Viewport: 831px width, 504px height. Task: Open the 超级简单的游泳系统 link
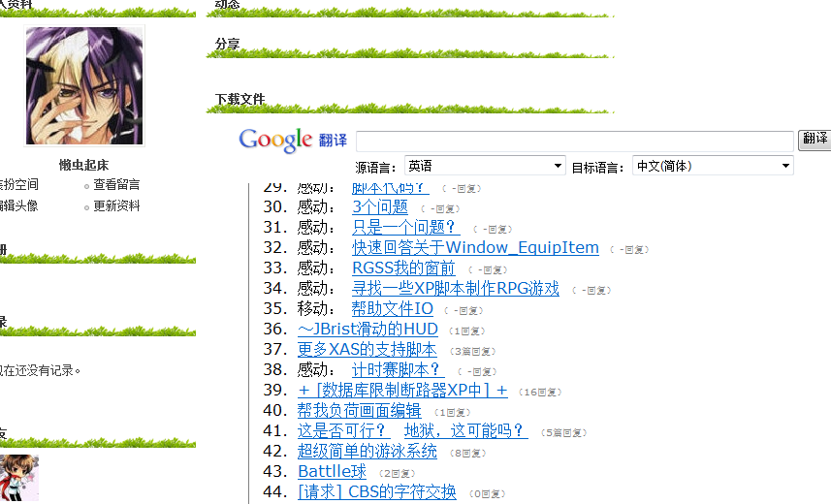368,451
